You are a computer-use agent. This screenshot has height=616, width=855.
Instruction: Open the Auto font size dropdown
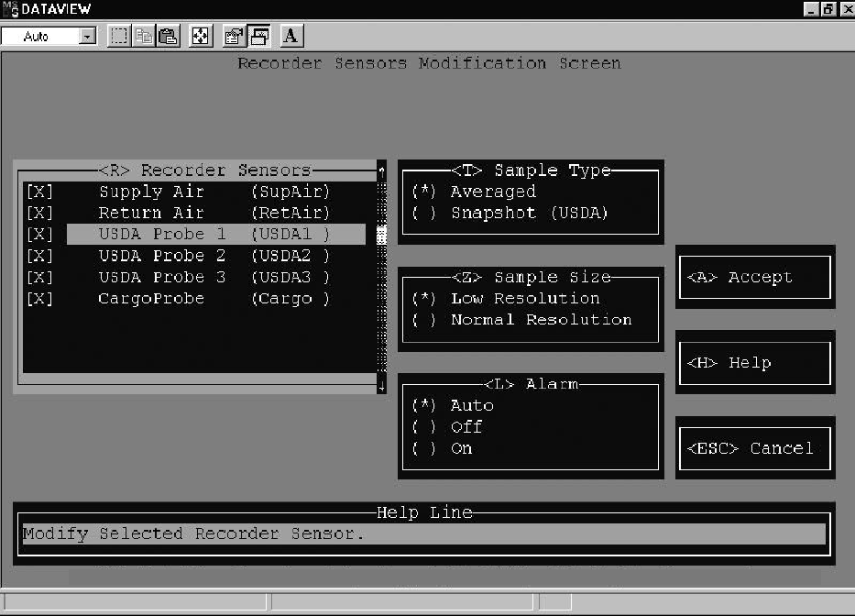87,37
